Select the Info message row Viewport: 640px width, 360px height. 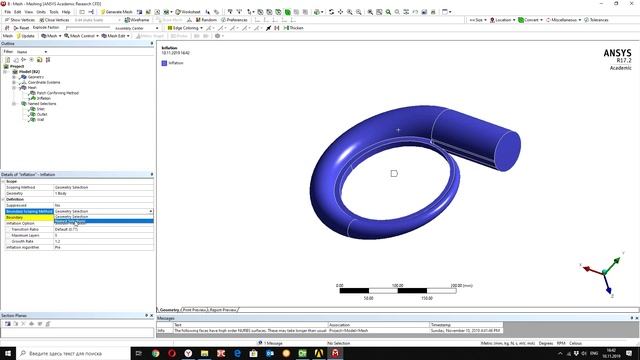tap(330, 330)
